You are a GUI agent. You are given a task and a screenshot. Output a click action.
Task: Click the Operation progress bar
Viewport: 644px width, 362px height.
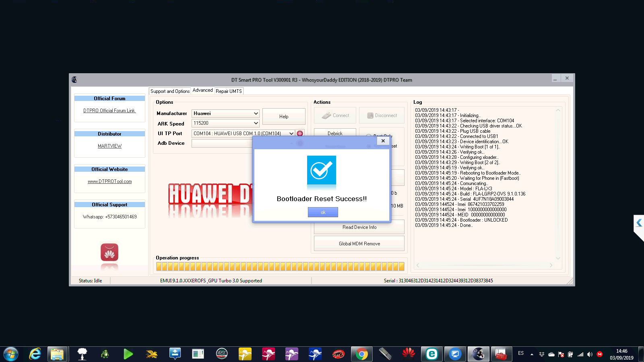pyautogui.click(x=280, y=266)
